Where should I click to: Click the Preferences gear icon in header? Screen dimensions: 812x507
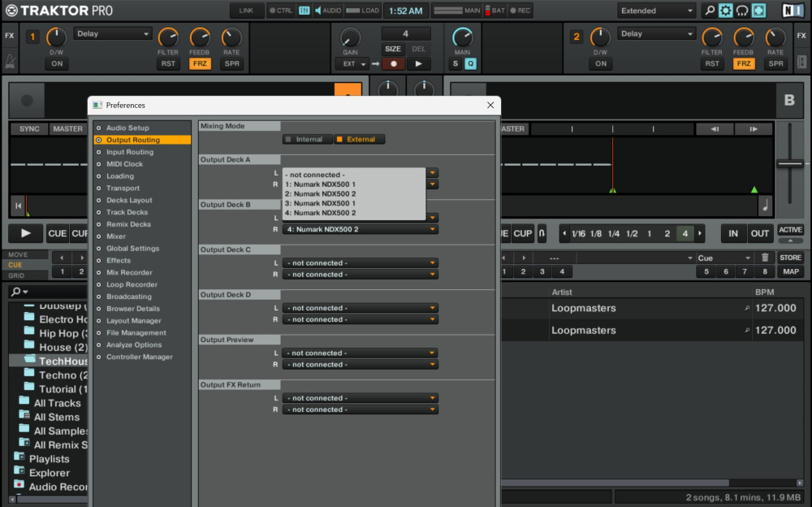[725, 11]
